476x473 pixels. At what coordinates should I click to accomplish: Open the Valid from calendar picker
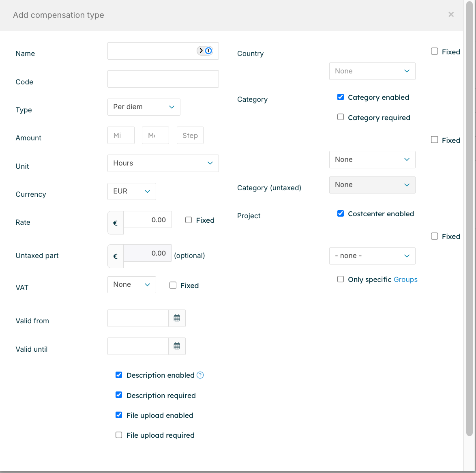pyautogui.click(x=177, y=318)
